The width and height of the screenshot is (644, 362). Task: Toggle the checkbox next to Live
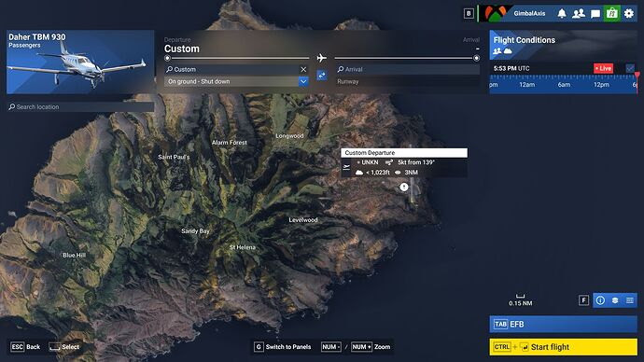(630, 68)
